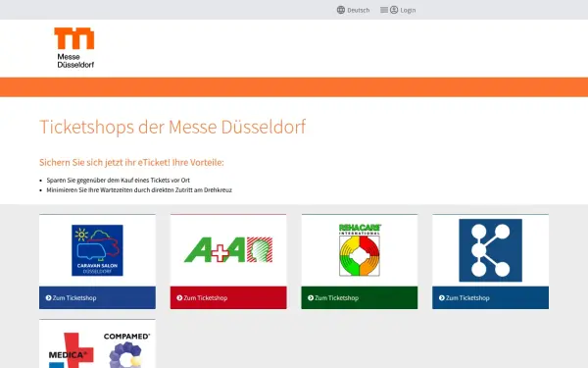The height and width of the screenshot is (368, 588).
Task: Open the Login link
Action: (x=408, y=10)
